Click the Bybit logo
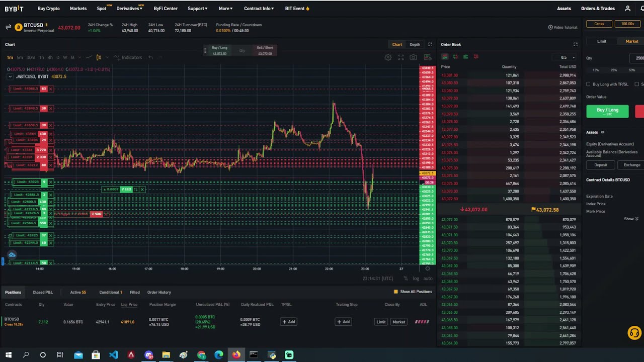The image size is (644, 362). [x=14, y=9]
